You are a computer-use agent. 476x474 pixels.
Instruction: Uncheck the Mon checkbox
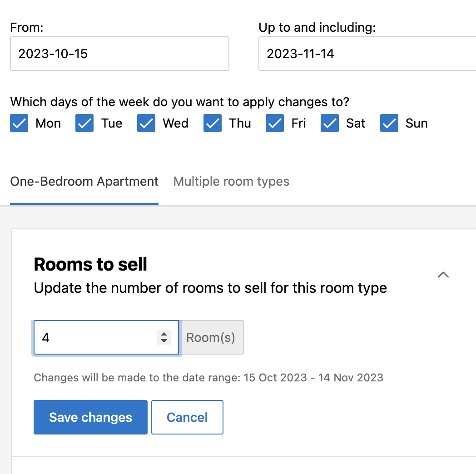point(19,123)
